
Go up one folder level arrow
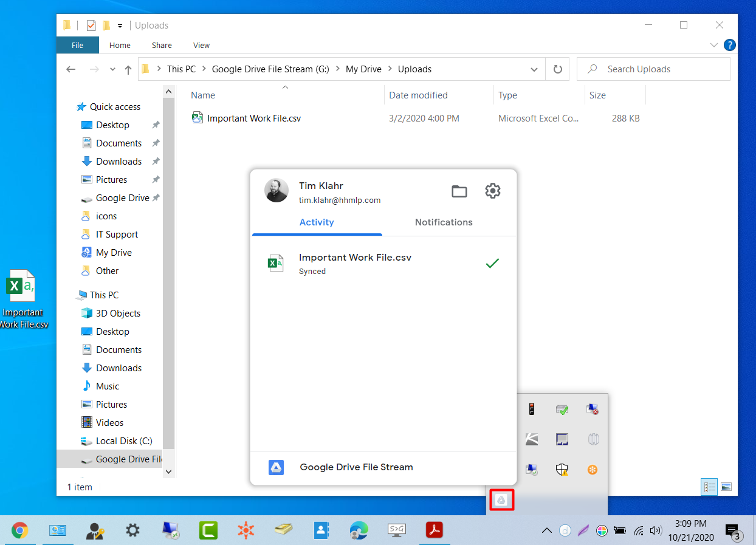click(128, 69)
